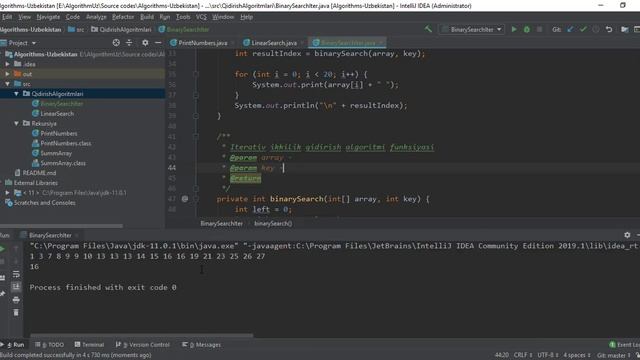Collapse all nodes in Project panel

pos(129,43)
